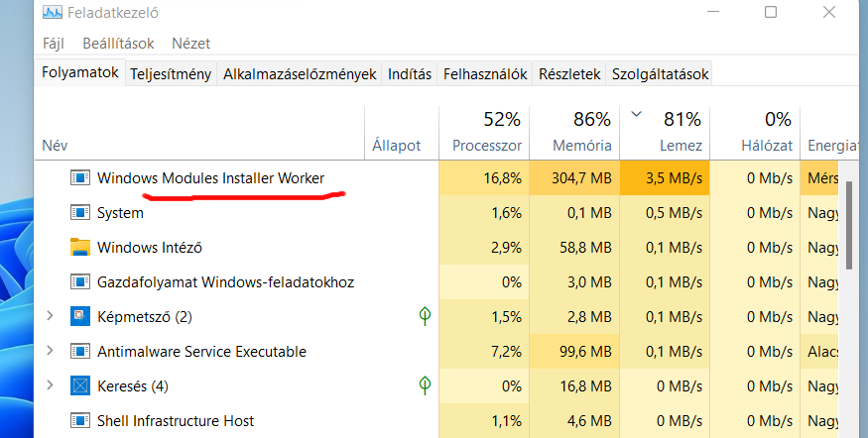This screenshot has width=868, height=438.
Task: Click the Shell Infrastructure Host icon
Action: (80, 420)
